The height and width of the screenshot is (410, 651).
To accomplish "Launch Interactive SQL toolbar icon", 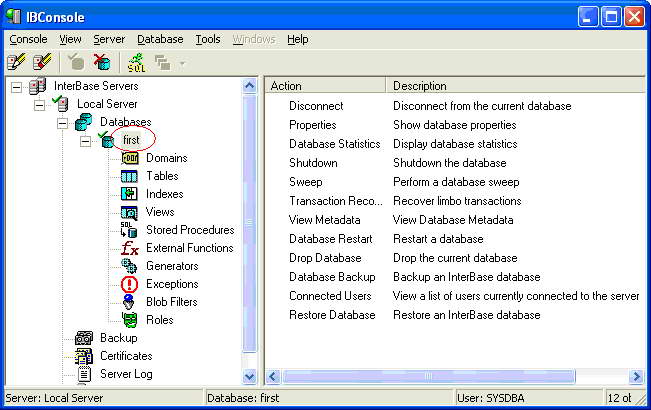I will tap(136, 62).
